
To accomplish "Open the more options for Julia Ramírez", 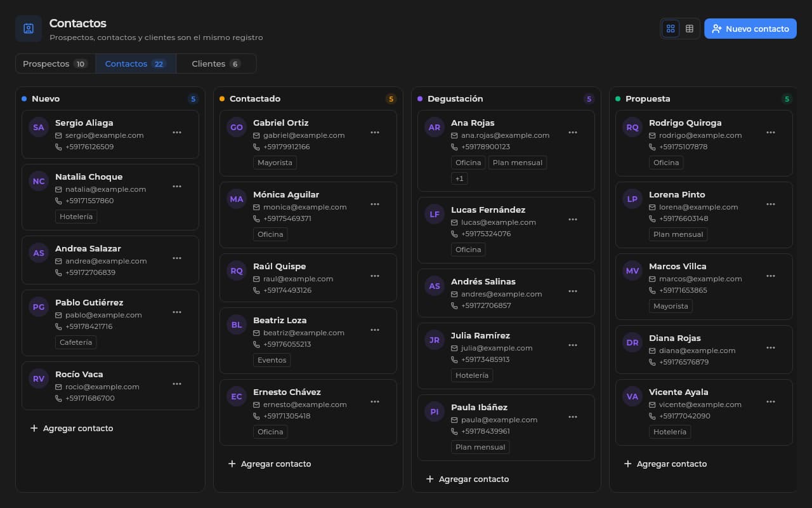I will [x=573, y=345].
